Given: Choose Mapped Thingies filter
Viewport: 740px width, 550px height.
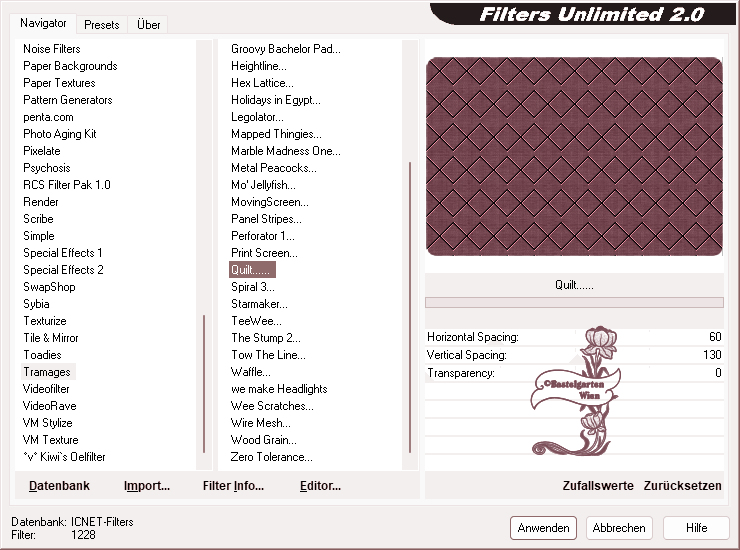Looking at the screenshot, I should pos(276,134).
